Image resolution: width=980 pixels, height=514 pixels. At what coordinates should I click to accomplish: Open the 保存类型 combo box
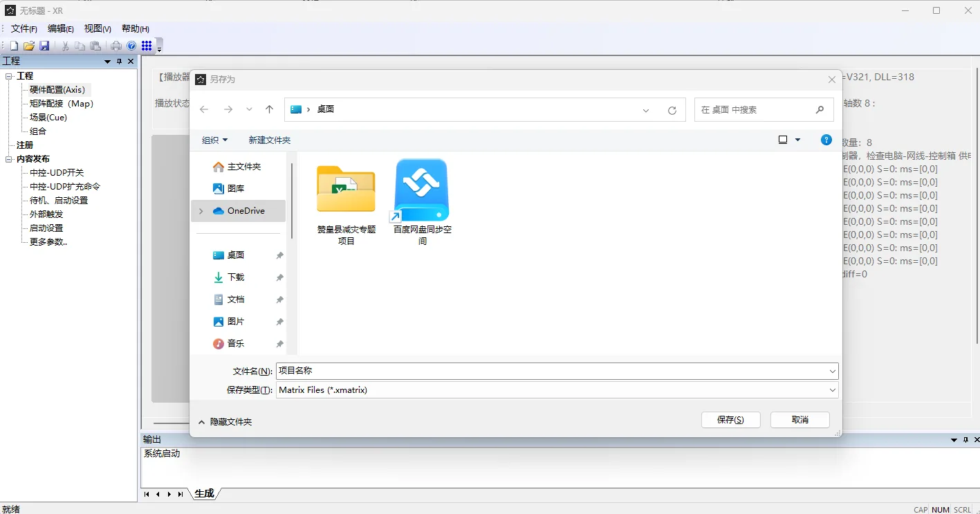click(x=557, y=390)
